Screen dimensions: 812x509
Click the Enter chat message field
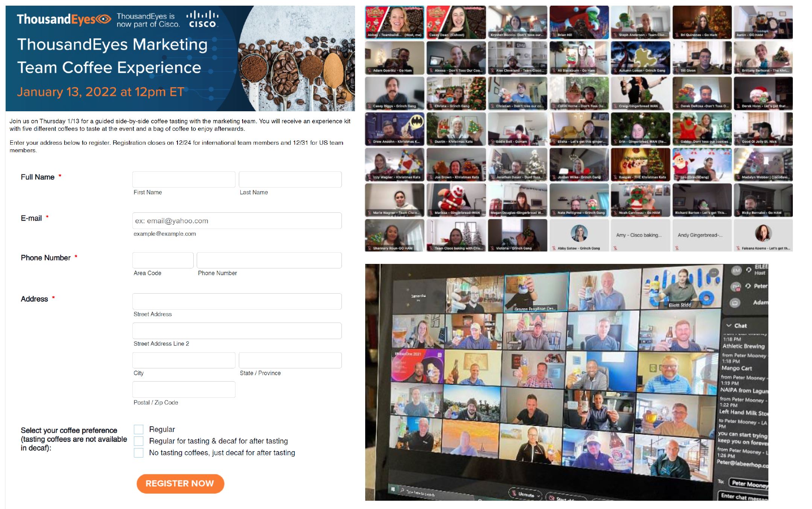point(743,497)
